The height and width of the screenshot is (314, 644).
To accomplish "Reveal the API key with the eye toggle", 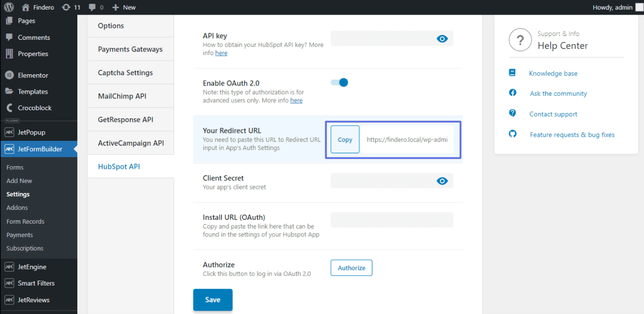I will [442, 38].
